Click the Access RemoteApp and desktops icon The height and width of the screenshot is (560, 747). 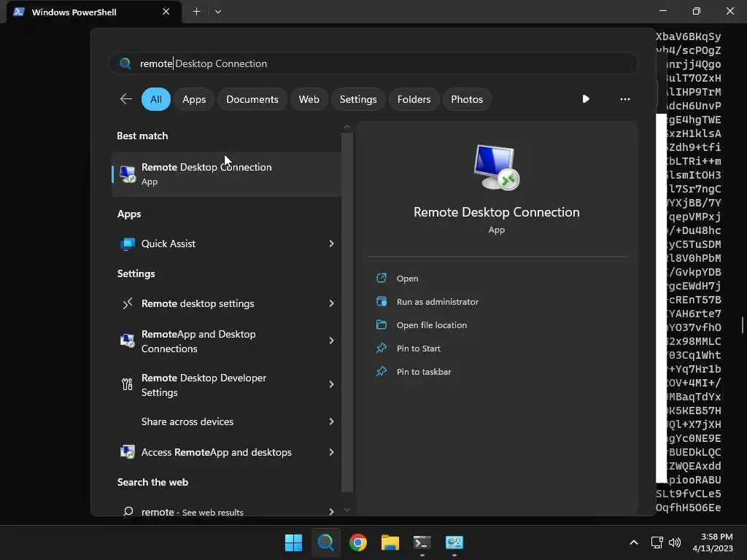coord(127,452)
